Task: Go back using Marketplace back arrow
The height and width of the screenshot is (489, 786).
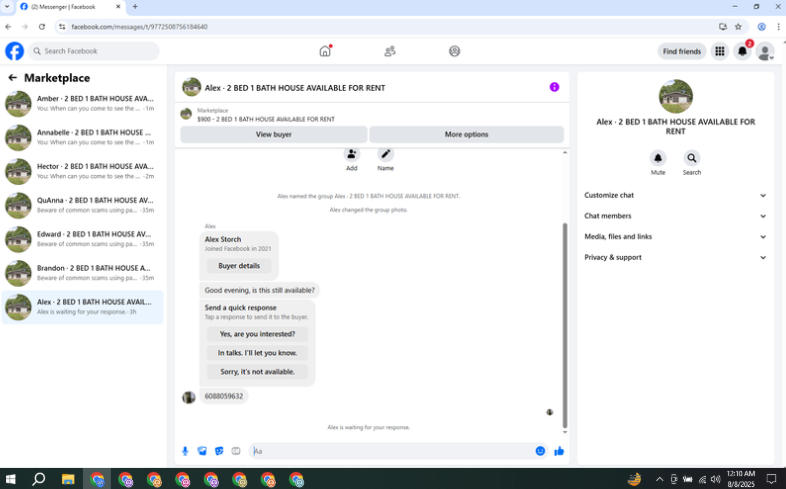Action: pos(13,78)
